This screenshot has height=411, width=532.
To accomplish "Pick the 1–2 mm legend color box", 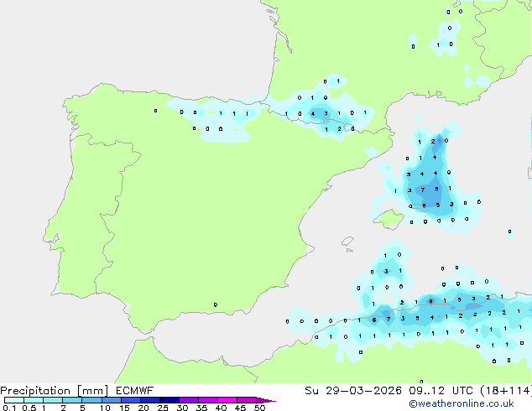I will [53, 400].
